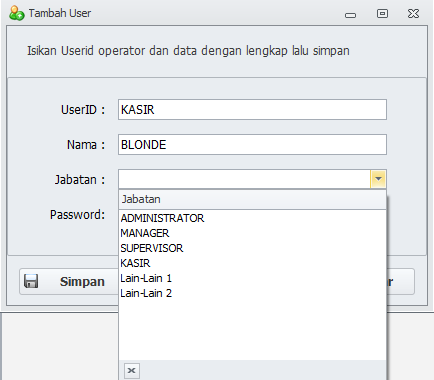434x380 pixels.
Task: Click the Jabatan column header in dropdown
Action: 252,199
